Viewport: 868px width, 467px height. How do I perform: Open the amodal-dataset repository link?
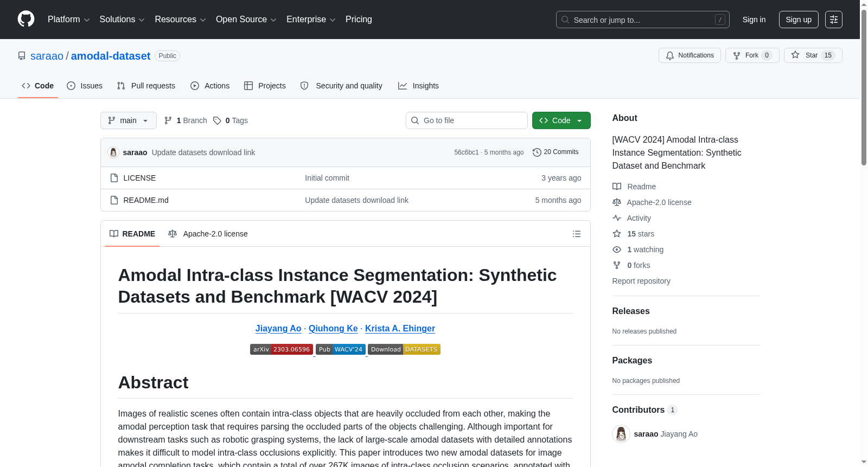[x=111, y=56]
